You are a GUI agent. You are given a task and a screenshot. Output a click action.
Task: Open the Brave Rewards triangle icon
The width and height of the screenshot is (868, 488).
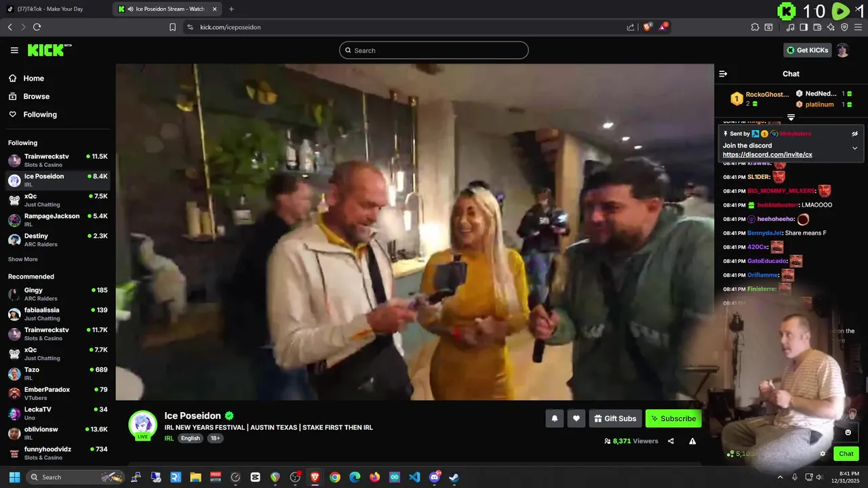(x=663, y=27)
